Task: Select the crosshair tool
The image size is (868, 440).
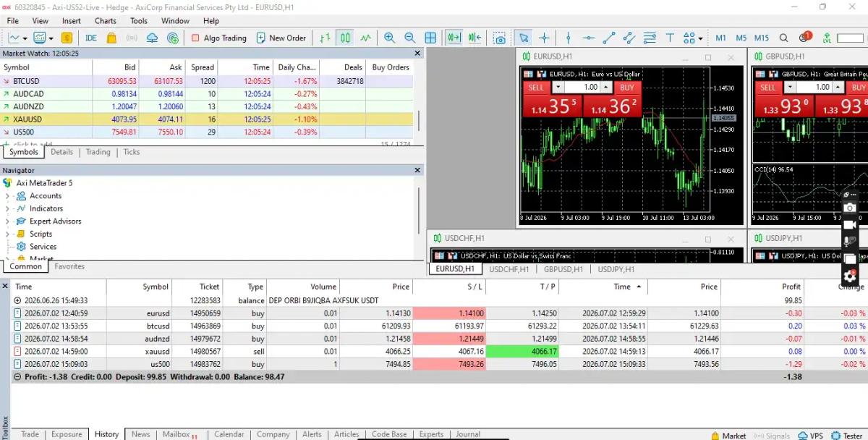Action: [x=544, y=38]
